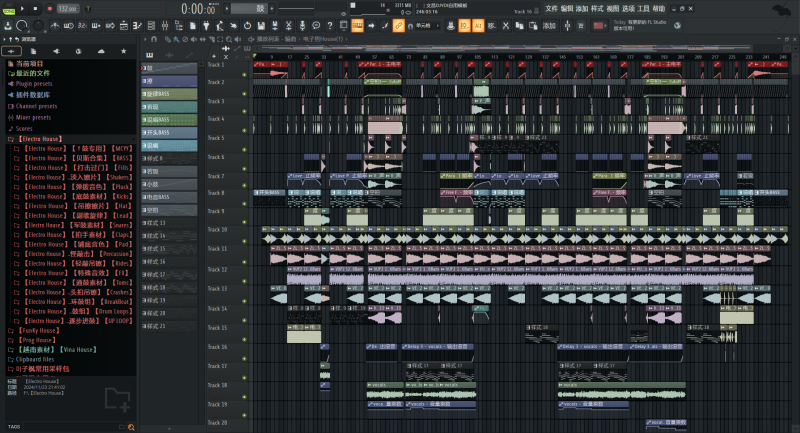This screenshot has height=433, width=800.
Task: Select the playlist paint brush tool
Action: 176,39
